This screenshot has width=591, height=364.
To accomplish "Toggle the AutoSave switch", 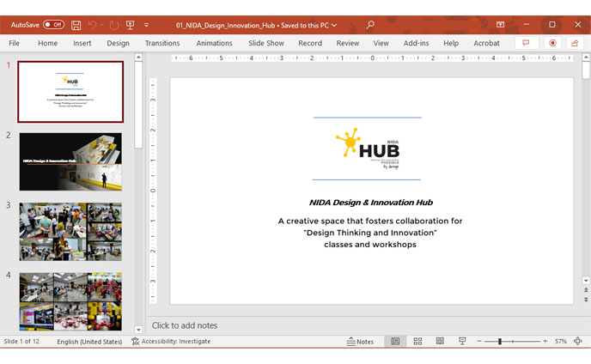I will pos(53,25).
